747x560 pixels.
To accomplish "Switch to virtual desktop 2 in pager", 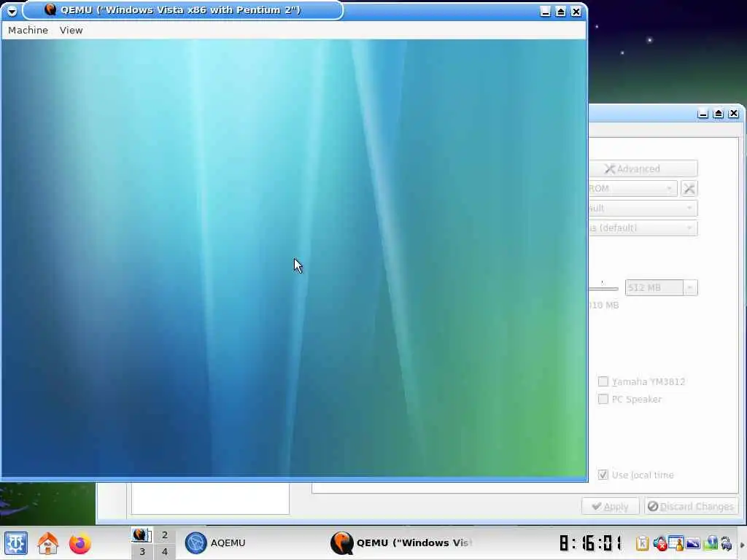I will (164, 534).
